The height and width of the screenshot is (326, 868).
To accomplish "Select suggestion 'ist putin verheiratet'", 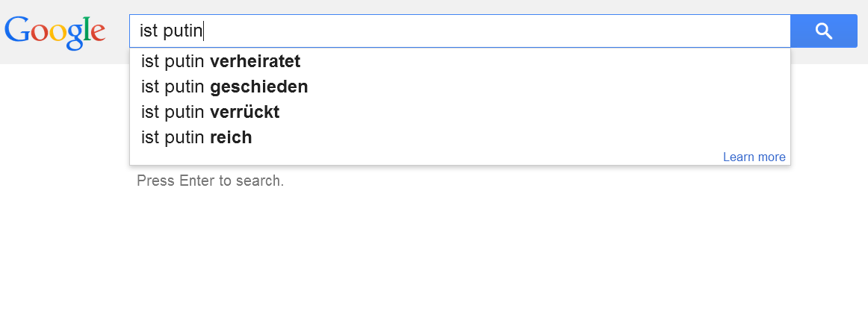I will [220, 62].
